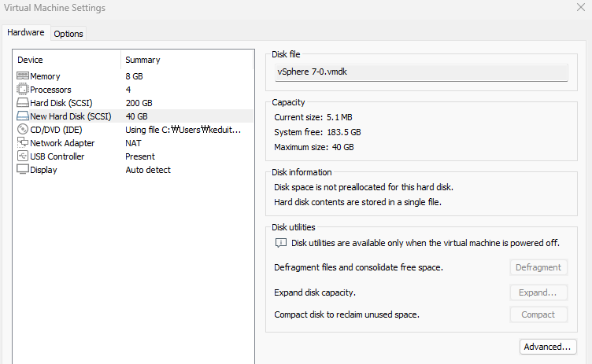Image resolution: width=592 pixels, height=364 pixels.
Task: Close the Virtual Machine Settings window
Action: click(581, 7)
